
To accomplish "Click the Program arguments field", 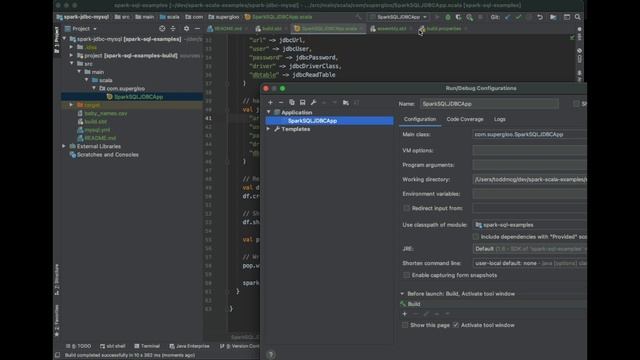I will coord(530,165).
